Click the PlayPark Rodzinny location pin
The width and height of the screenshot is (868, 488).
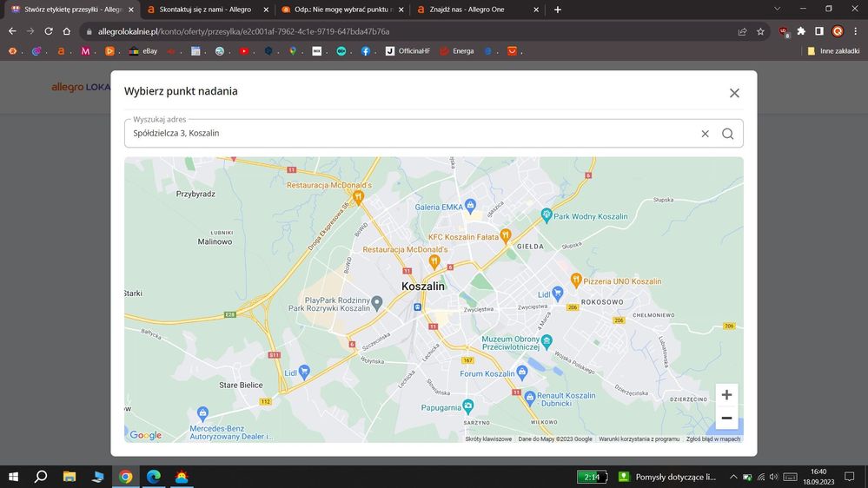377,302
